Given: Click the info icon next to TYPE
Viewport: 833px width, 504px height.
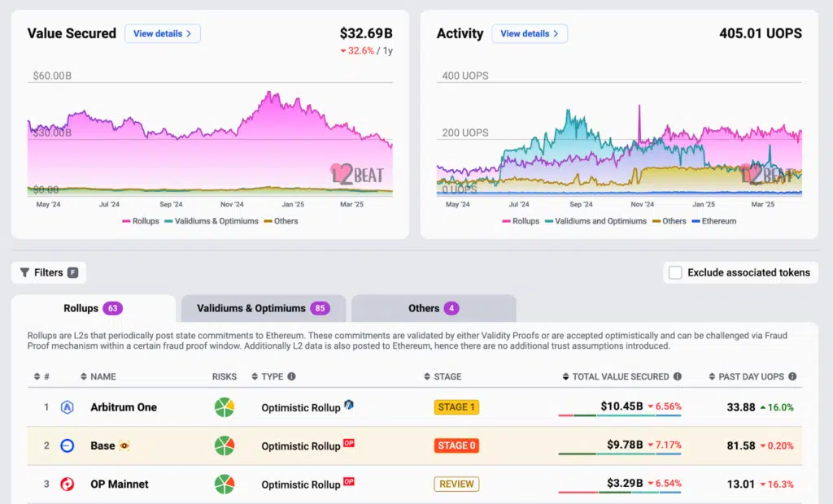Looking at the screenshot, I should (x=291, y=377).
